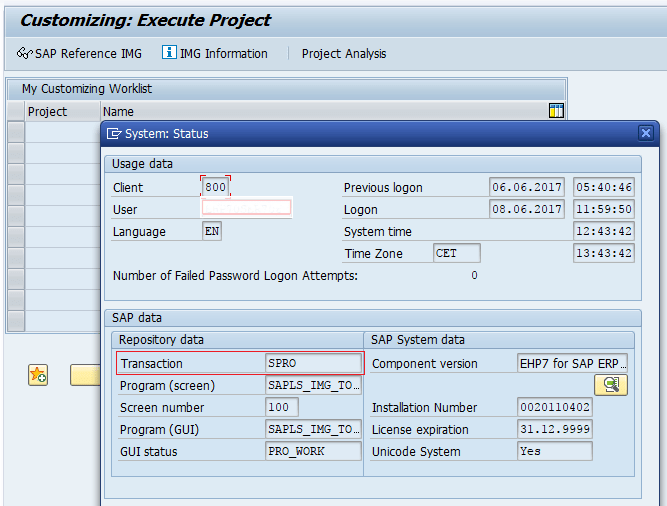667x506 pixels.
Task: Click the GUI status field PRO_WORK
Action: [x=312, y=452]
